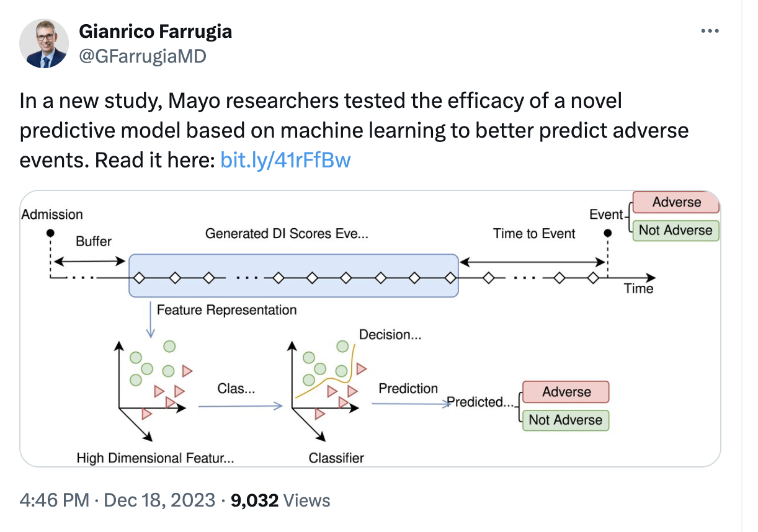Click the 9,032 Views count
This screenshot has height=532, width=758.
(280, 500)
